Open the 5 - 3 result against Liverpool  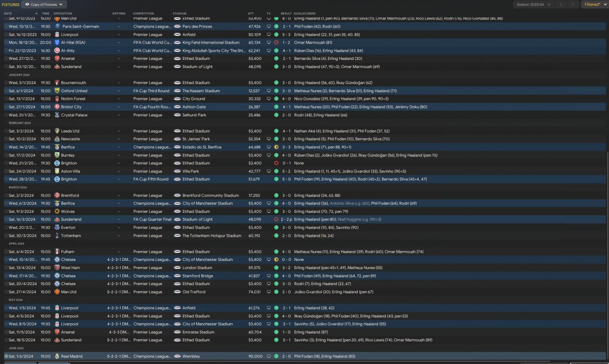click(286, 35)
